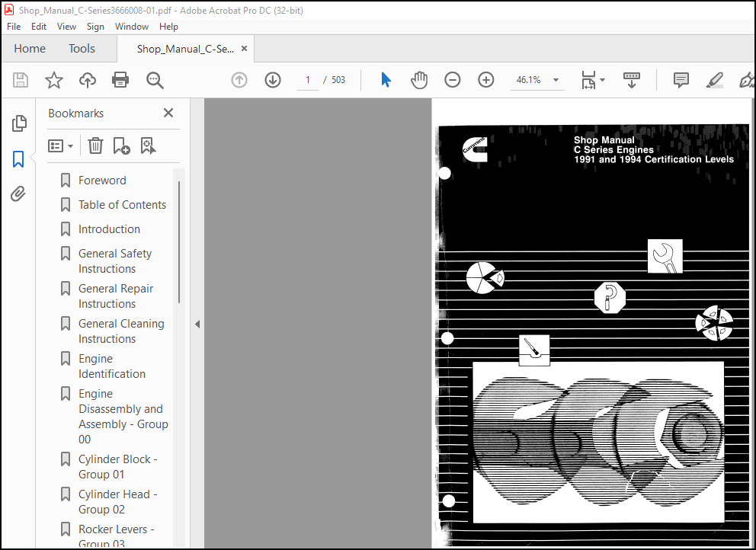Click the 46.1% zoom value field
The height and width of the screenshot is (550, 756).
tap(528, 80)
